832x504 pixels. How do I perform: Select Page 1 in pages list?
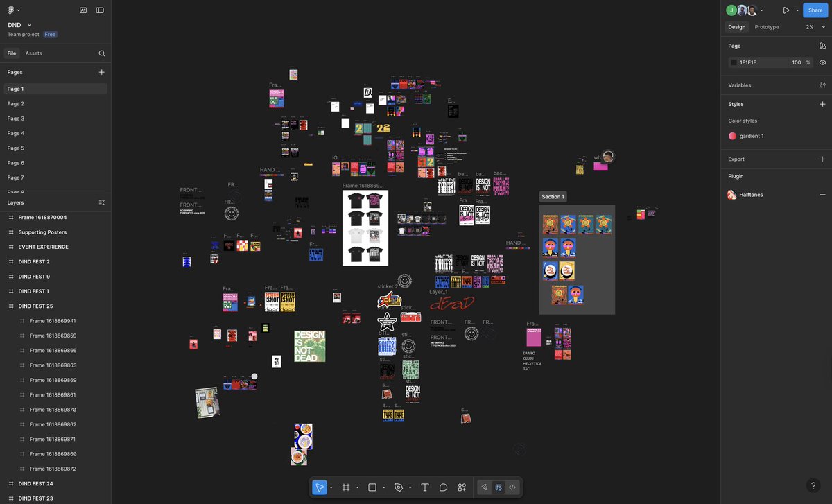[x=55, y=89]
